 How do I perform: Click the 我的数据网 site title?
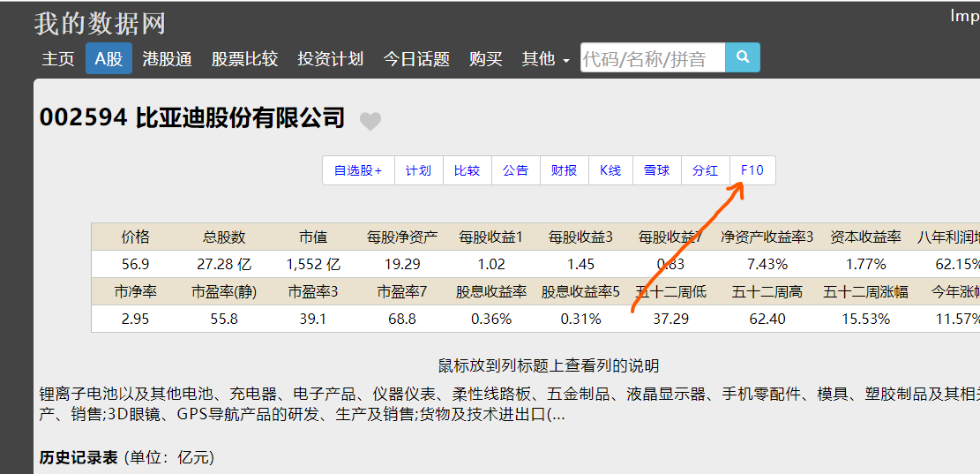(x=100, y=24)
